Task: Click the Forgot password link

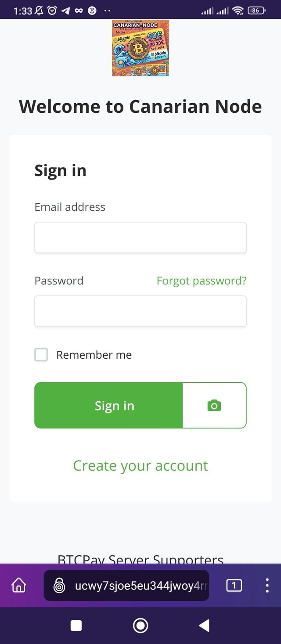Action: click(x=201, y=281)
